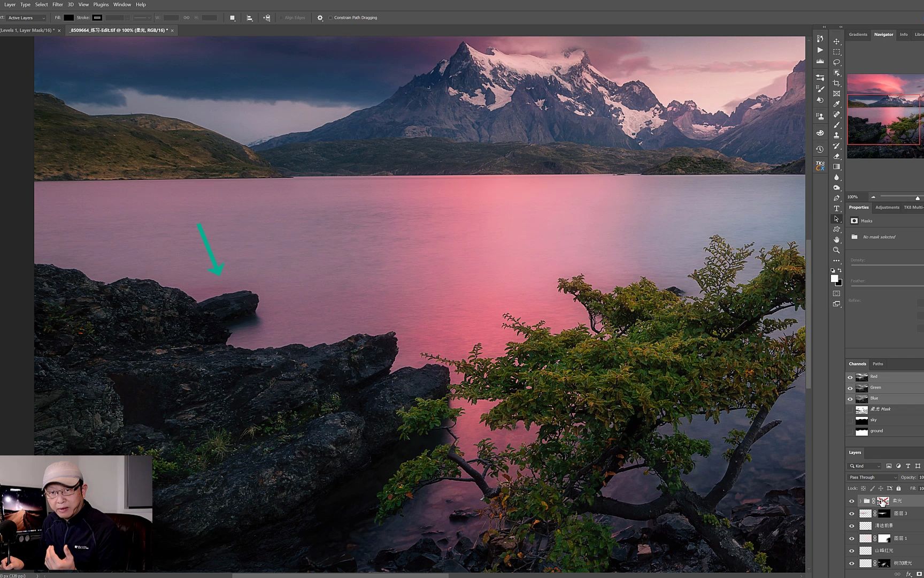This screenshot has width=924, height=578.
Task: Select the Blur tool
Action: click(836, 177)
